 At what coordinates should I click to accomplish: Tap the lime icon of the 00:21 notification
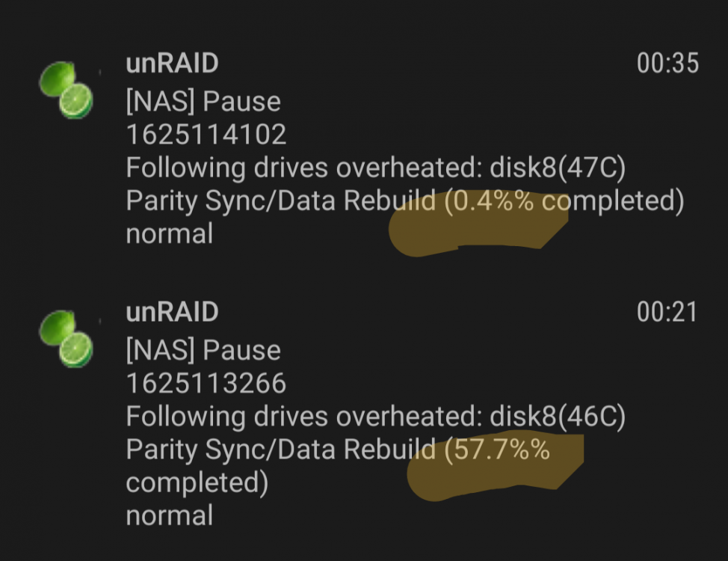click(66, 339)
